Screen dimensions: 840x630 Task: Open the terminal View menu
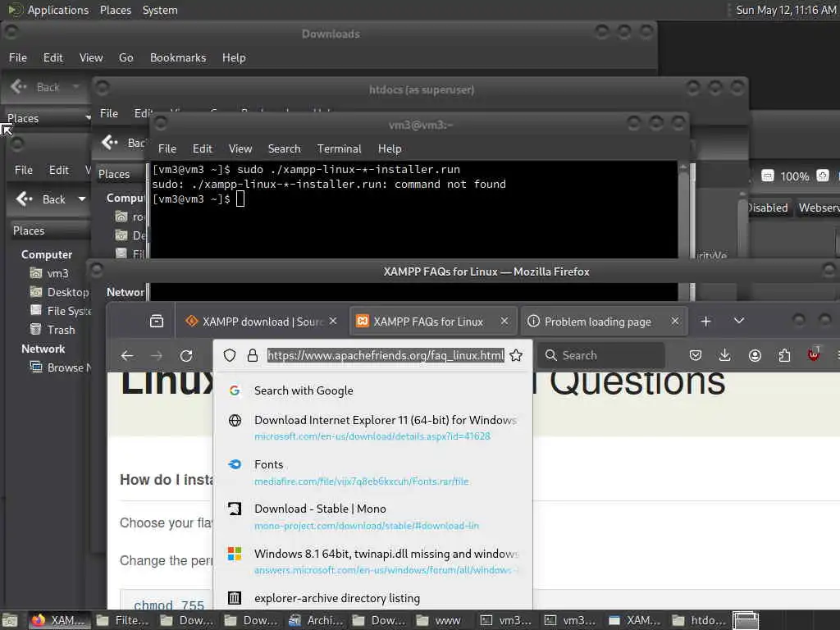[240, 149]
